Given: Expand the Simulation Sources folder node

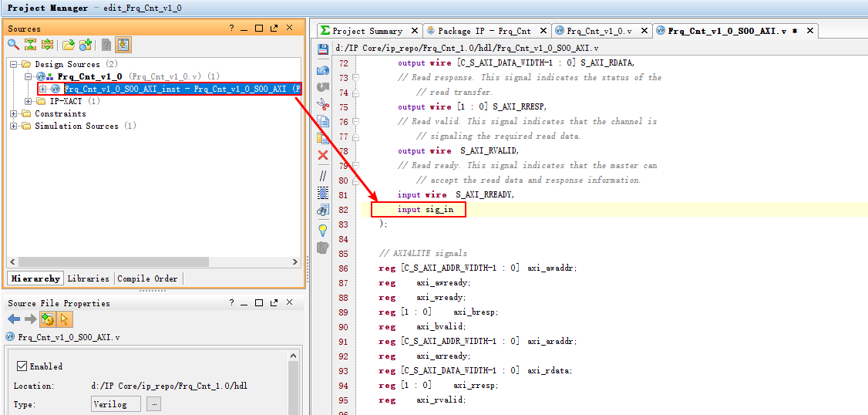Looking at the screenshot, I should tap(14, 126).
